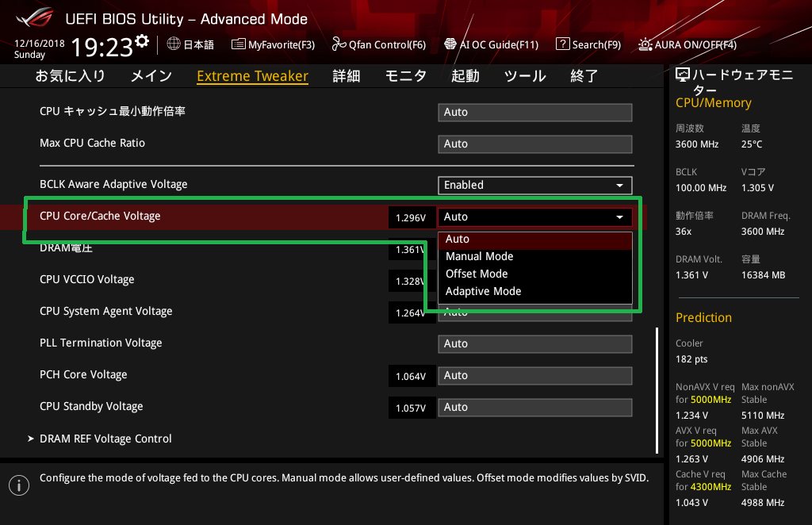Choose Manual Mode option

coord(535,256)
